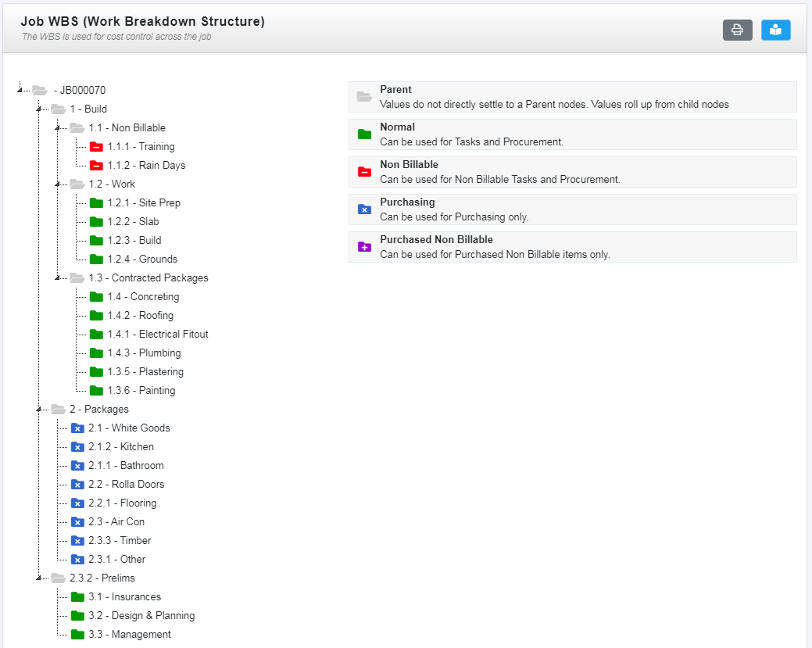The height and width of the screenshot is (648, 812).
Task: Click the green folder icon for 1.3.6 Painting
Action: click(96, 391)
